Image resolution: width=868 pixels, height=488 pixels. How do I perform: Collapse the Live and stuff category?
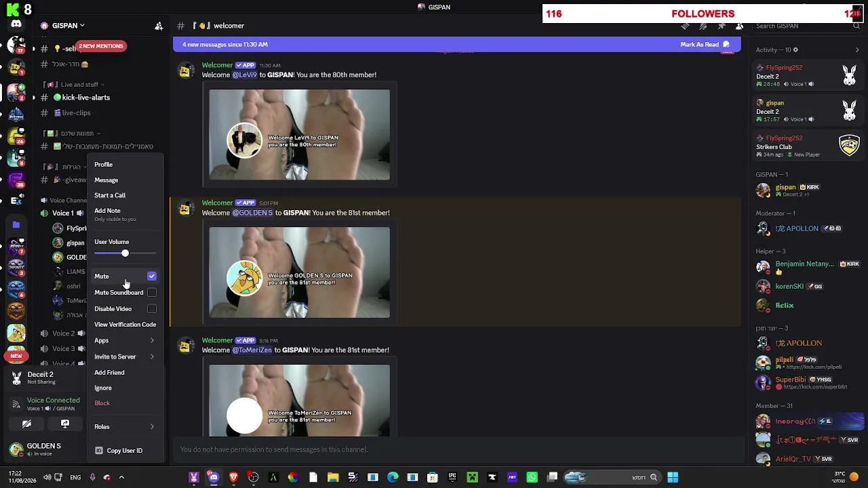[73, 84]
